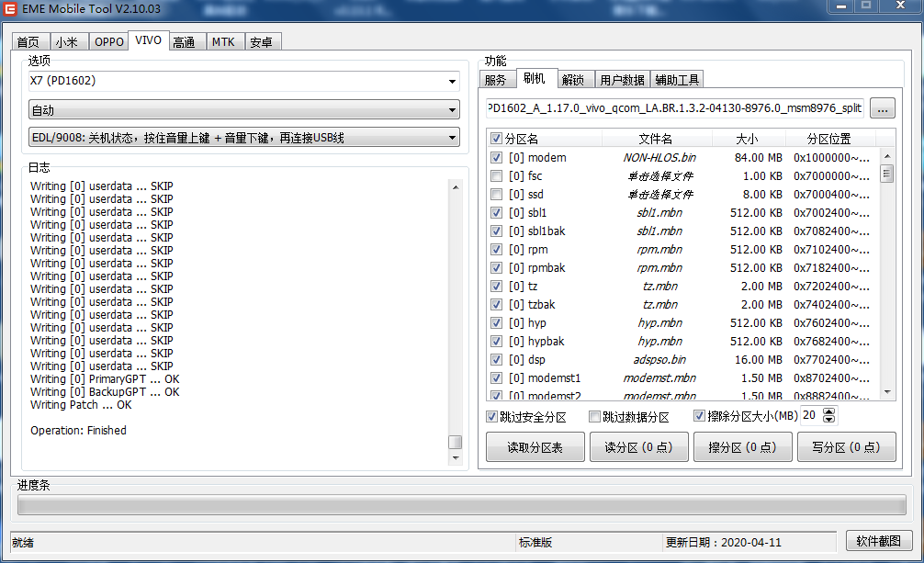
Task: Uncheck the dsp partition checkbox
Action: (496, 359)
